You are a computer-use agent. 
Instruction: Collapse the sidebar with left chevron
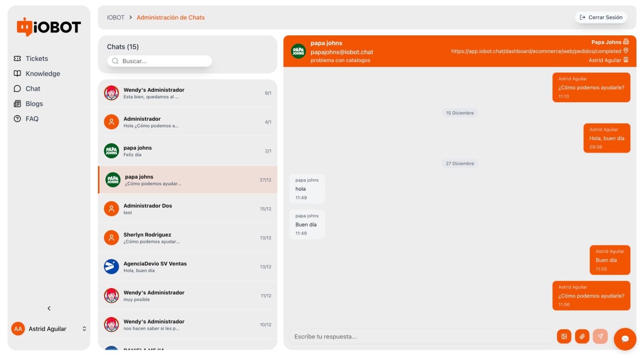[49, 308]
